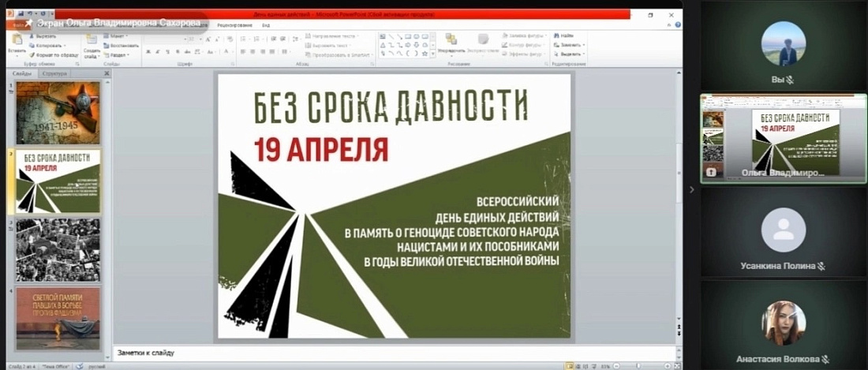Screen dimensions: 868x370
Task: Click the Increase Font Size icon
Action: [x=208, y=39]
